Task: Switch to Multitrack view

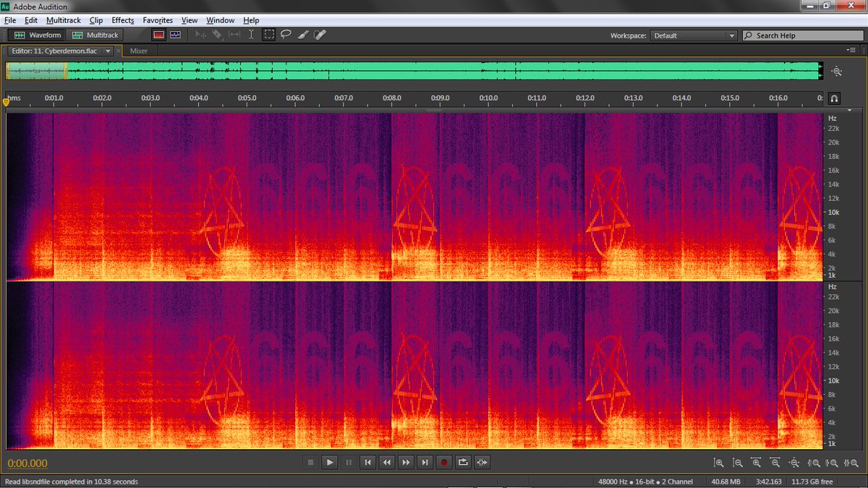Action: tap(95, 35)
